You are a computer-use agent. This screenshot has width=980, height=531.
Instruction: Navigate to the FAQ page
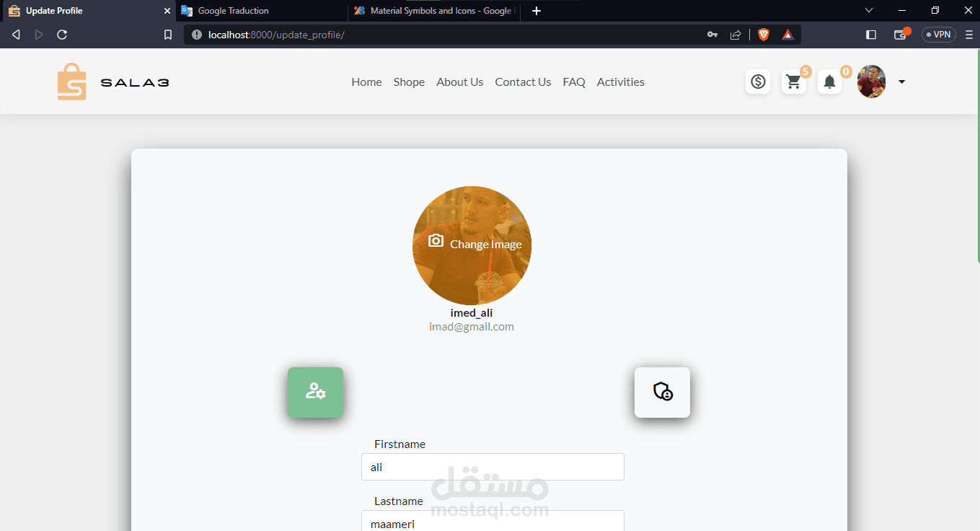tap(574, 82)
